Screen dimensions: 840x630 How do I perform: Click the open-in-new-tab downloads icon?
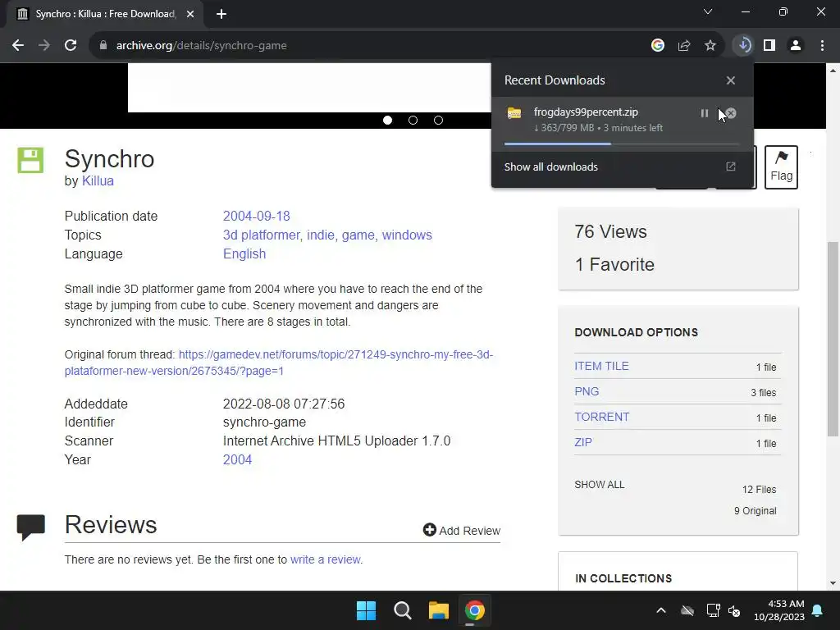coord(731,167)
